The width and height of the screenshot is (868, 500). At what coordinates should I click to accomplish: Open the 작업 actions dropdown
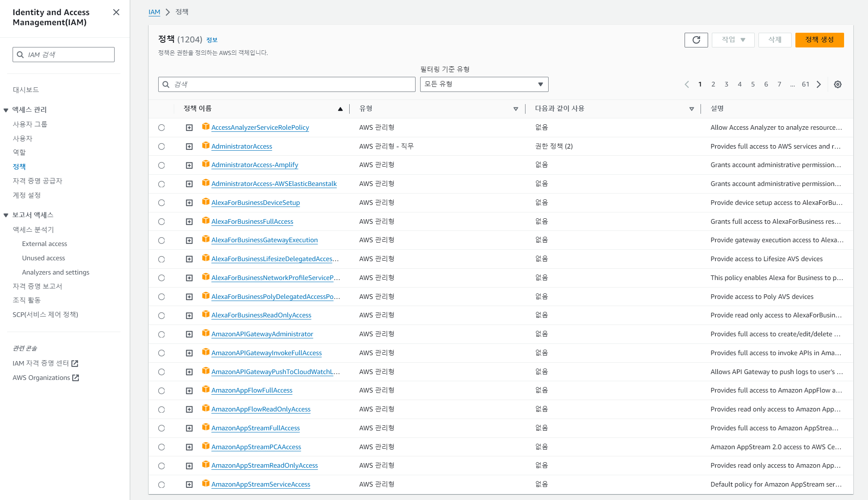tap(733, 40)
